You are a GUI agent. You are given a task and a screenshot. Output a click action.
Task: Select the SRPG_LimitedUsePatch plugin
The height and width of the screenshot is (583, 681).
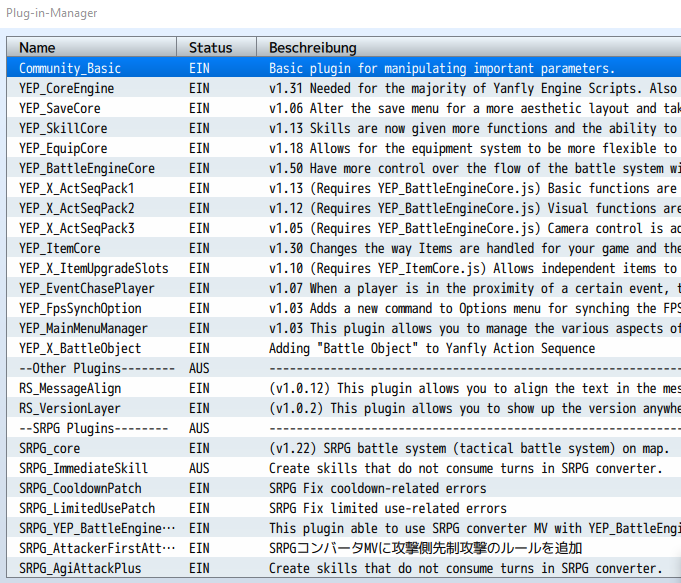pyautogui.click(x=344, y=507)
